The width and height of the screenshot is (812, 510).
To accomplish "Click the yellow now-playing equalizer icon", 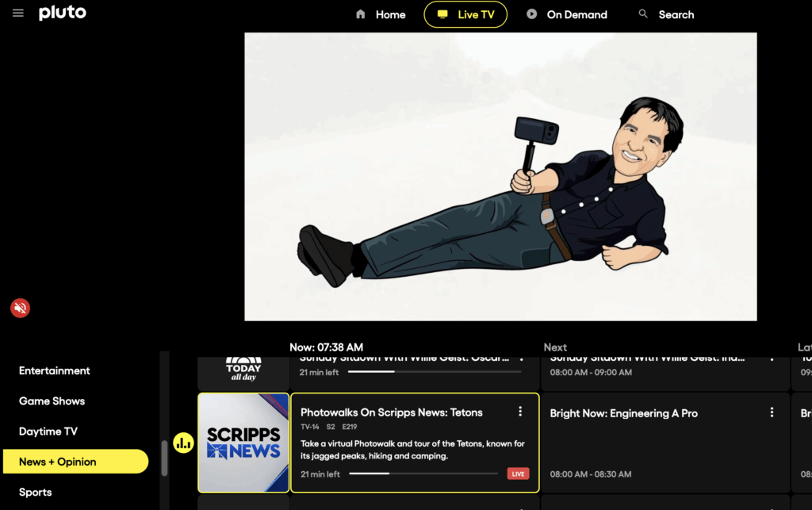I will point(184,443).
